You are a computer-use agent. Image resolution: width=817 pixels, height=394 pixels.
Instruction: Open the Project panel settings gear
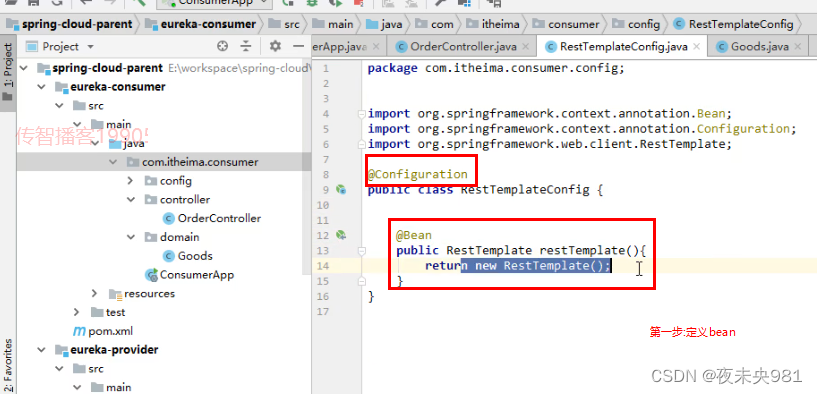tap(275, 46)
